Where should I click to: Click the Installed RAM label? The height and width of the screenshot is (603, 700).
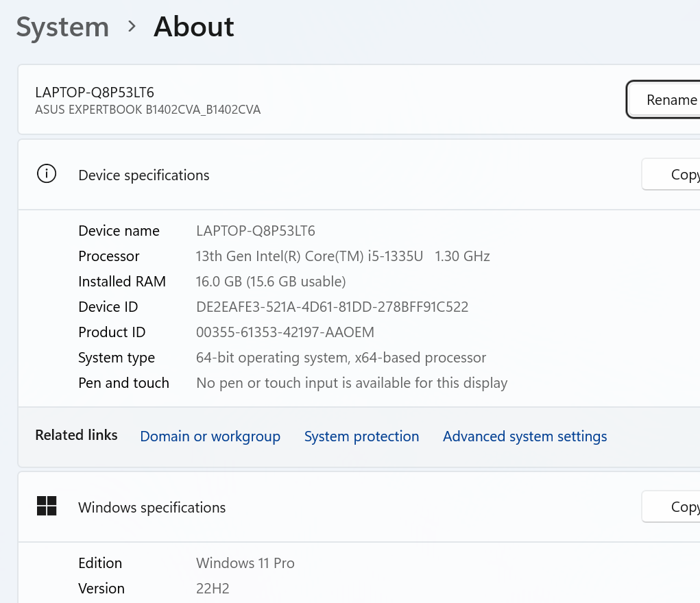coord(122,282)
